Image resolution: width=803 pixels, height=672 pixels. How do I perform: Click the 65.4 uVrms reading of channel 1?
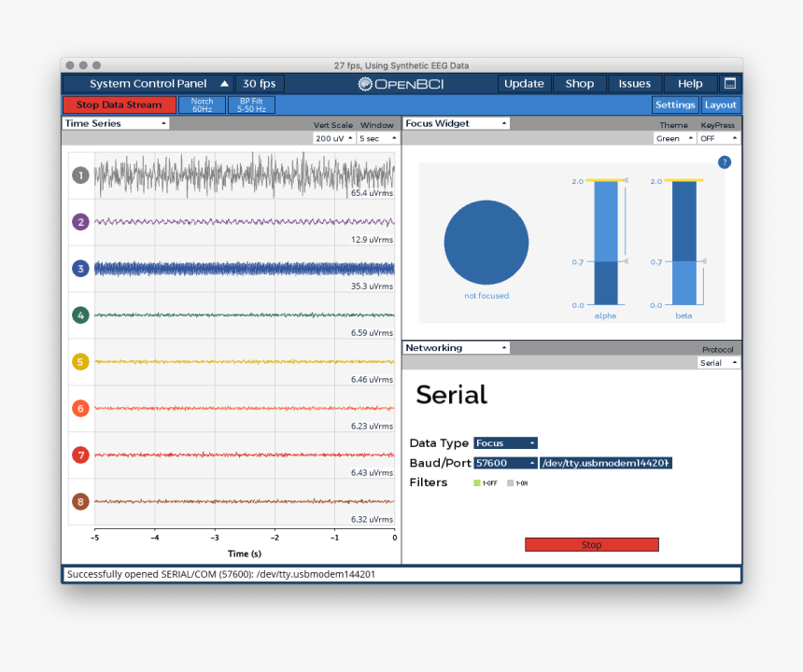point(372,193)
